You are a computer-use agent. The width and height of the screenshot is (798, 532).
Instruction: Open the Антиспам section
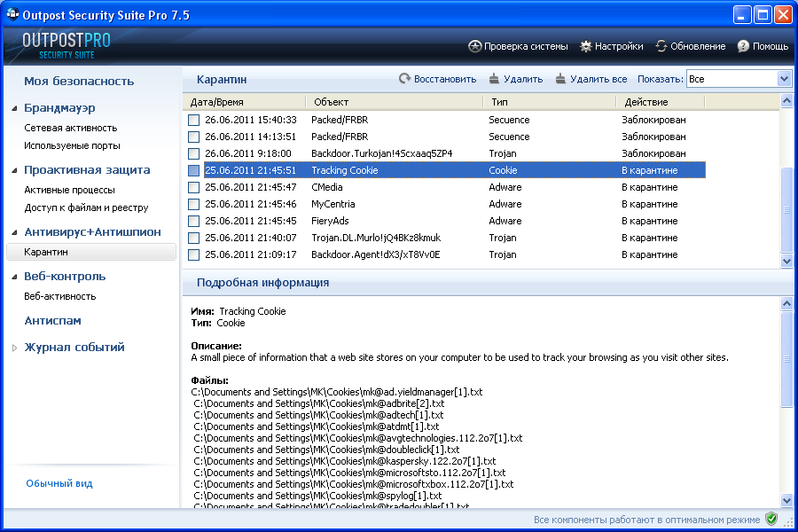coord(53,321)
